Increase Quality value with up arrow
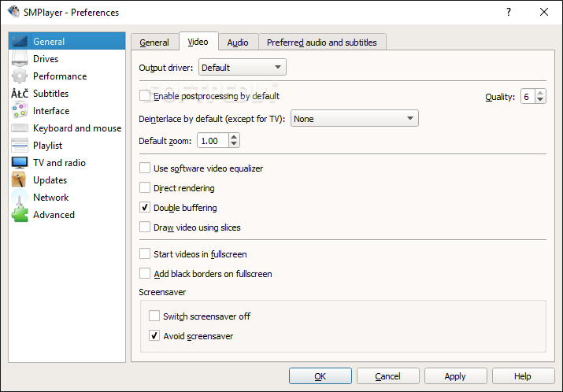The height and width of the screenshot is (392, 563). (540, 93)
